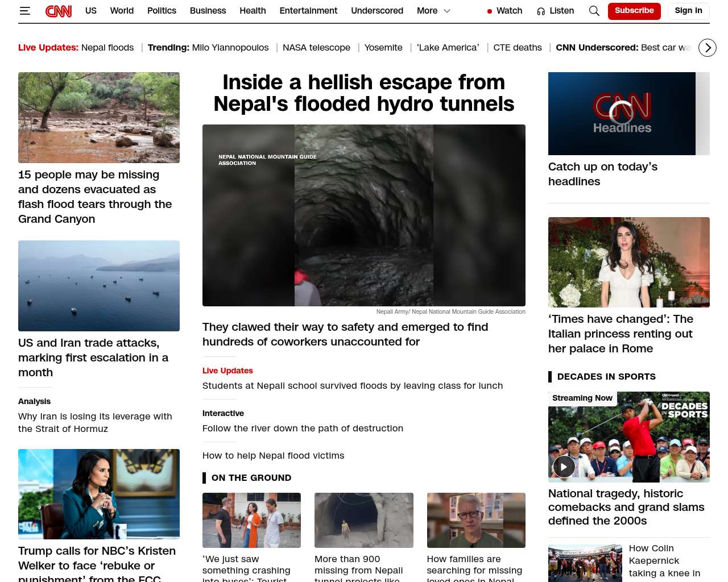Play the Decades in Sports video
728x582 pixels.
pos(564,467)
